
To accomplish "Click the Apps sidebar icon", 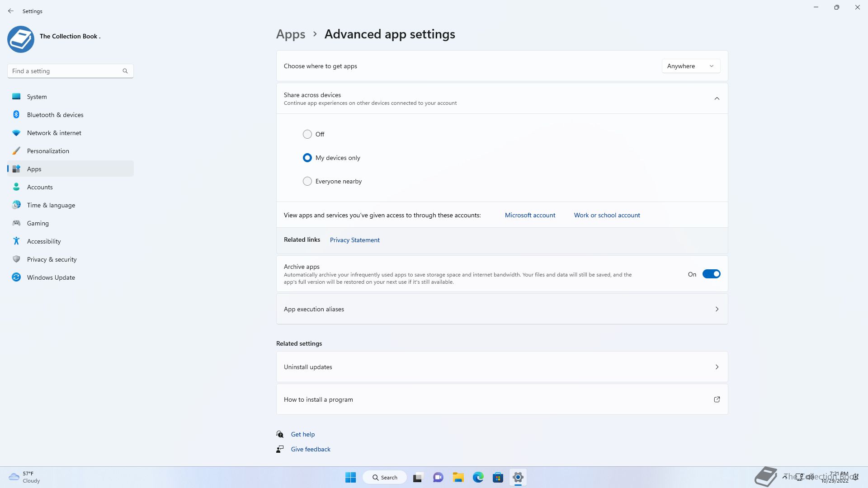I will click(16, 169).
